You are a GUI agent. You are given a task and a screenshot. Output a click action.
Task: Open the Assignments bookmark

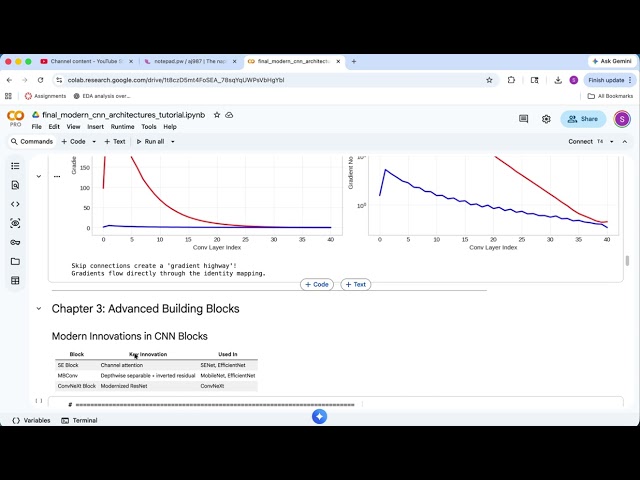click(45, 96)
